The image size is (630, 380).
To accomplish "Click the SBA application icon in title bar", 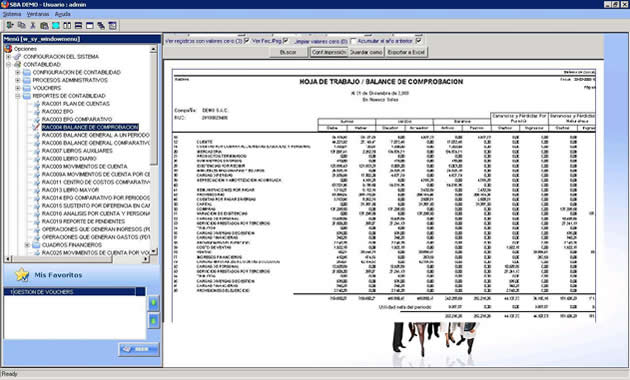I will (x=4, y=4).
